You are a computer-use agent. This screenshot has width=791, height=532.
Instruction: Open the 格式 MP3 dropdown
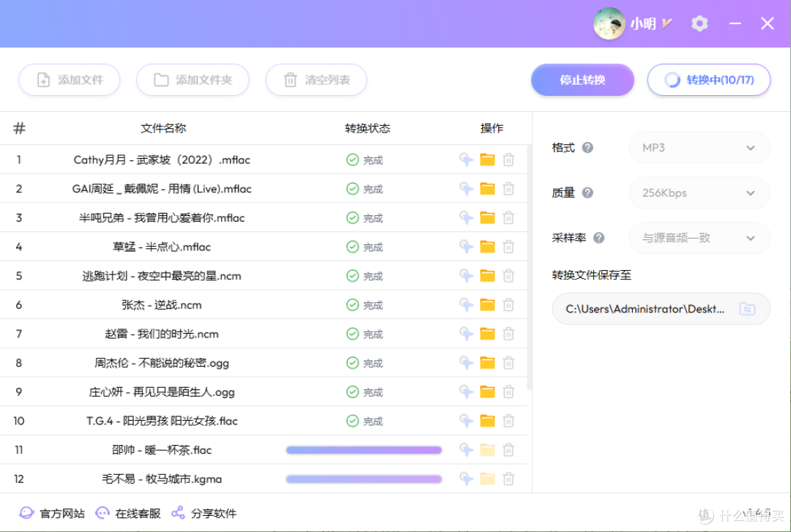coord(699,148)
